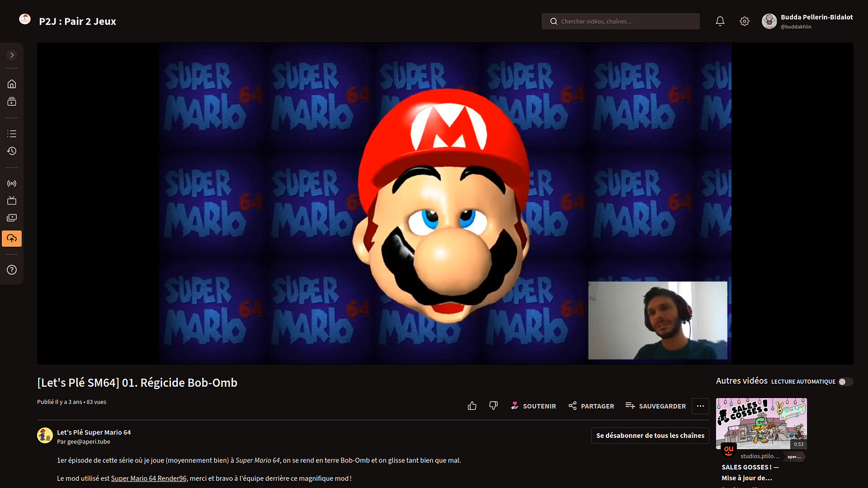Go to Home via sidebar house icon
Image resolution: width=868 pixels, height=488 pixels.
11,84
